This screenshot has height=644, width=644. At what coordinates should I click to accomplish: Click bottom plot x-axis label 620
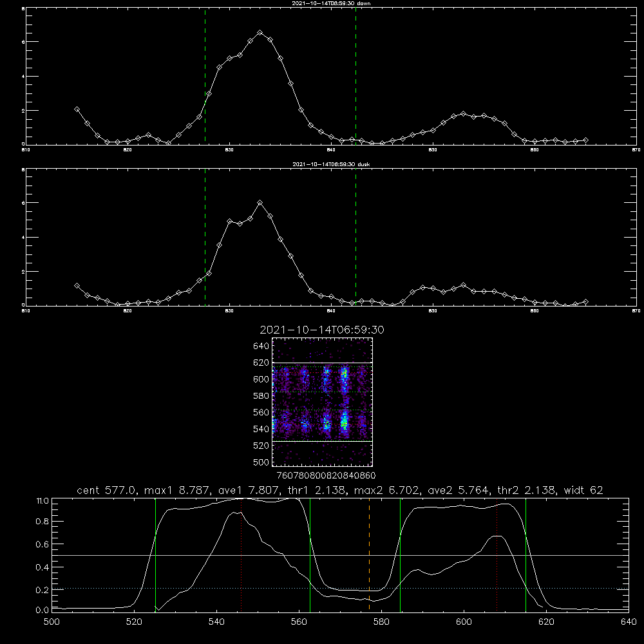point(546,622)
